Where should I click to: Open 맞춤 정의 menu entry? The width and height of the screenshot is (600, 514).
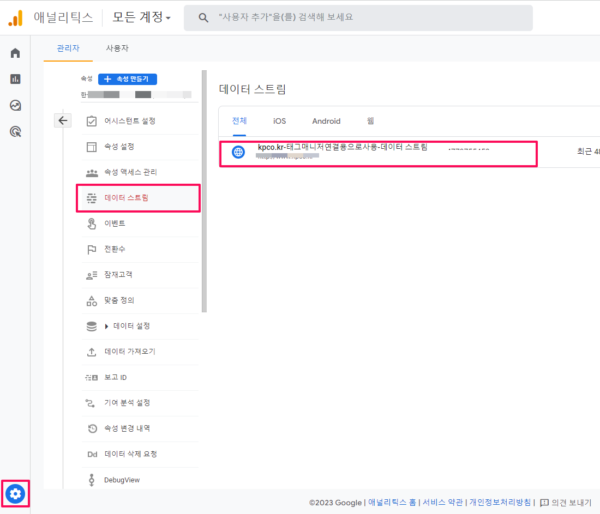[x=140, y=301]
